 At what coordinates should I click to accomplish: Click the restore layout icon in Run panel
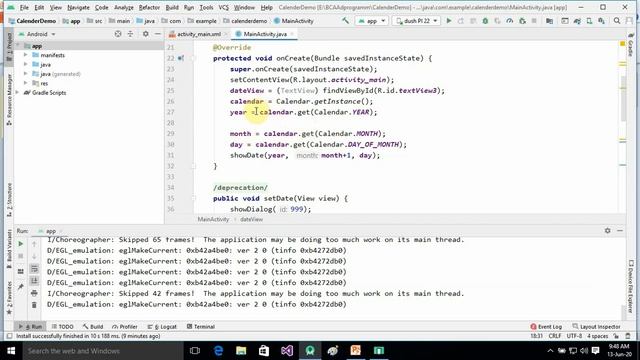click(x=20, y=271)
